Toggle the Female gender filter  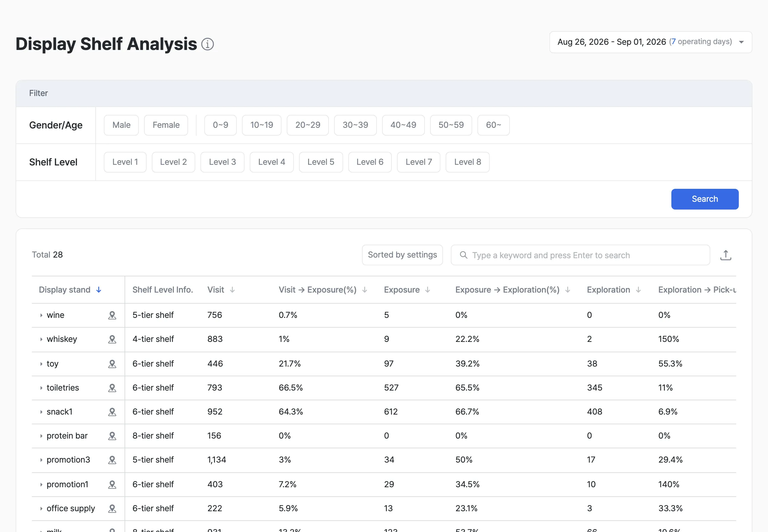166,125
